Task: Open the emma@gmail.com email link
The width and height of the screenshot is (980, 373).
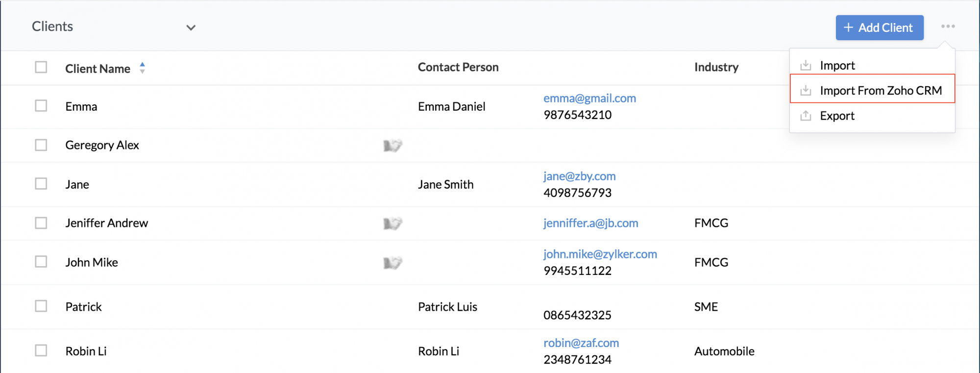Action: (x=589, y=98)
